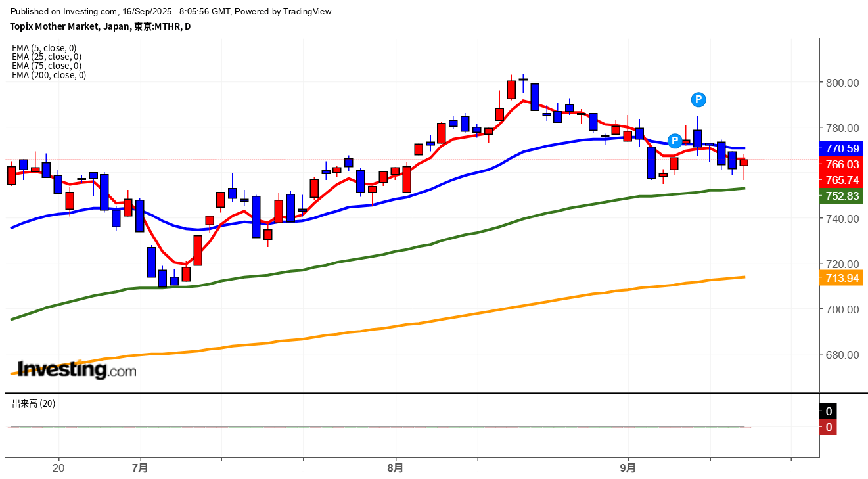Click the 752.83 green price label

(842, 196)
